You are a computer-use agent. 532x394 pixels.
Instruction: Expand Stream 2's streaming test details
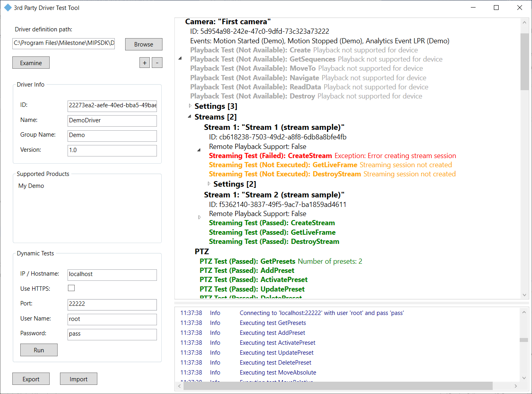tap(199, 217)
